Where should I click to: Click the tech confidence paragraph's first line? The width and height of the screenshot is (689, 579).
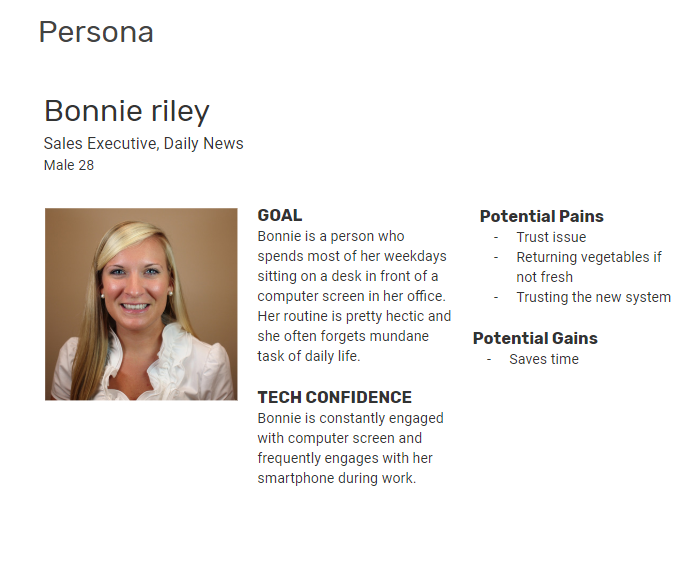coord(350,418)
